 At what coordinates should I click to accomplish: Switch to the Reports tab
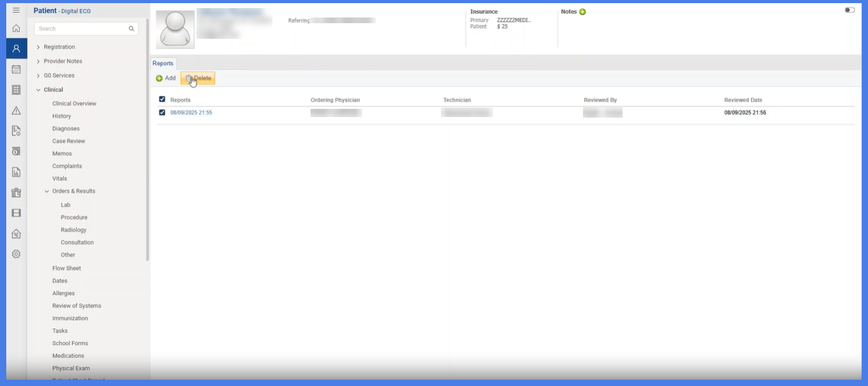tap(163, 63)
